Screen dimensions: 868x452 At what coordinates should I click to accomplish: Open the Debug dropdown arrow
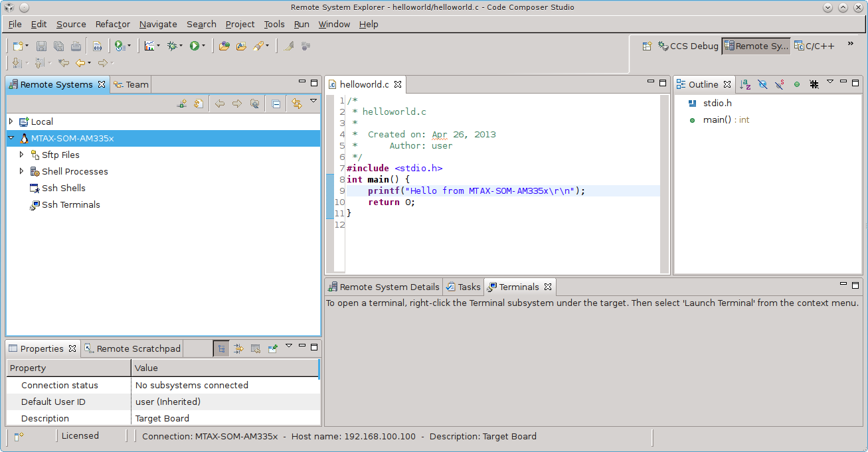coord(181,46)
